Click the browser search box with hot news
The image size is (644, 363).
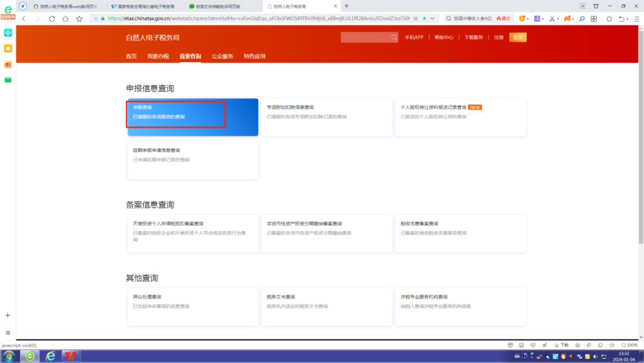(x=478, y=19)
